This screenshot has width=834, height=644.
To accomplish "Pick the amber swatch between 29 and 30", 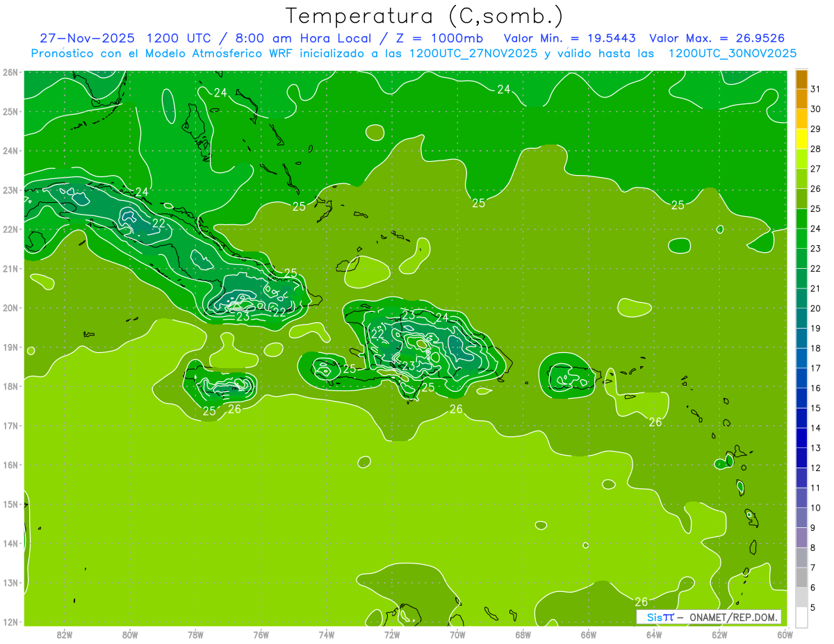I will pos(801,119).
